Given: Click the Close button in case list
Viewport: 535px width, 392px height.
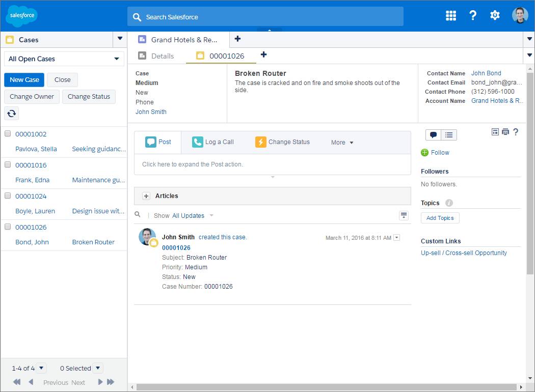Looking at the screenshot, I should (63, 80).
